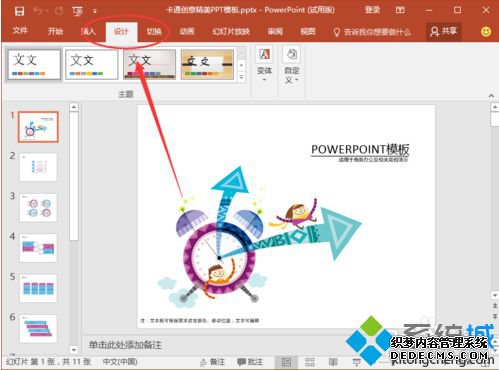
Task: Switch to Slide Sorter view icon
Action: tap(310, 362)
